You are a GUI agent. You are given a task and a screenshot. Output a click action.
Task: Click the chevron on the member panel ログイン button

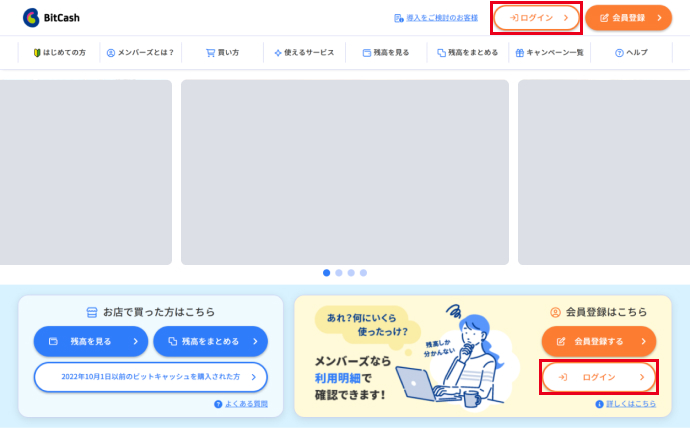[x=642, y=377]
